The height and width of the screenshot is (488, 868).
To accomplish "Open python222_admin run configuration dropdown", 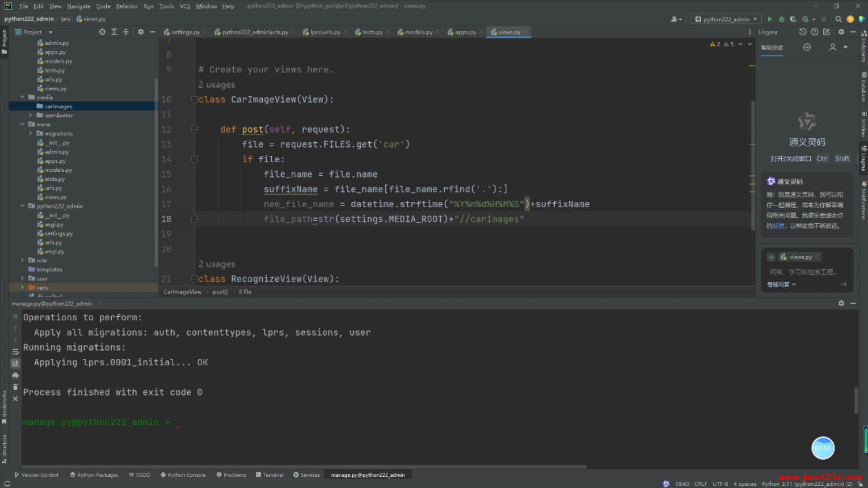I will (x=726, y=19).
